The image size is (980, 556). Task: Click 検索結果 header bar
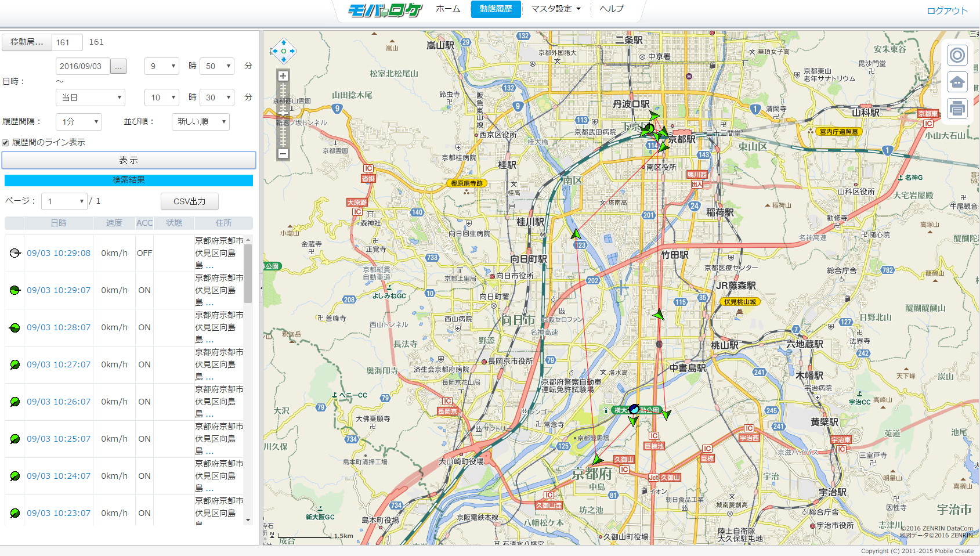(129, 180)
